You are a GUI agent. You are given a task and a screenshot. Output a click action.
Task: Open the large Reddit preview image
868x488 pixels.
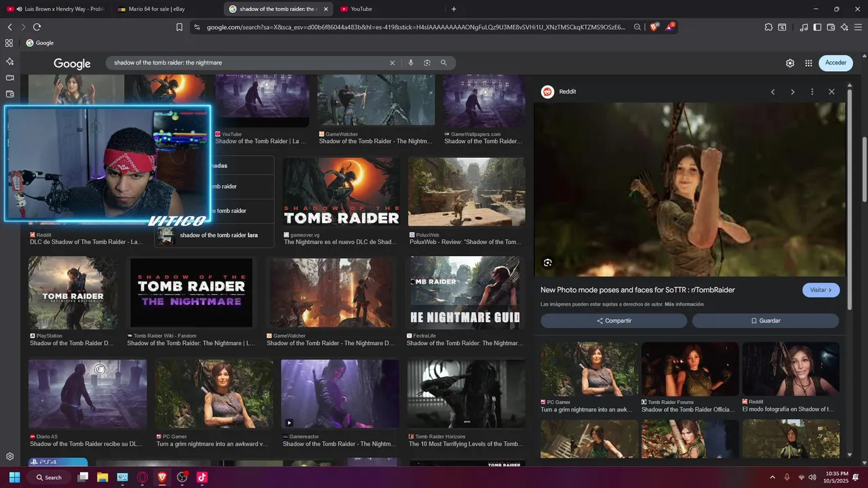click(x=690, y=189)
